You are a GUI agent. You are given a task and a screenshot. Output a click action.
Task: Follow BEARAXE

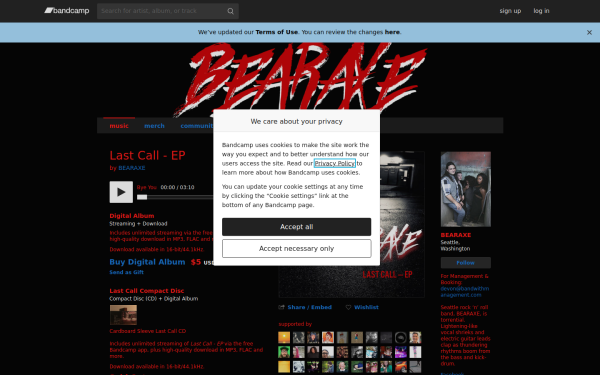click(x=466, y=263)
